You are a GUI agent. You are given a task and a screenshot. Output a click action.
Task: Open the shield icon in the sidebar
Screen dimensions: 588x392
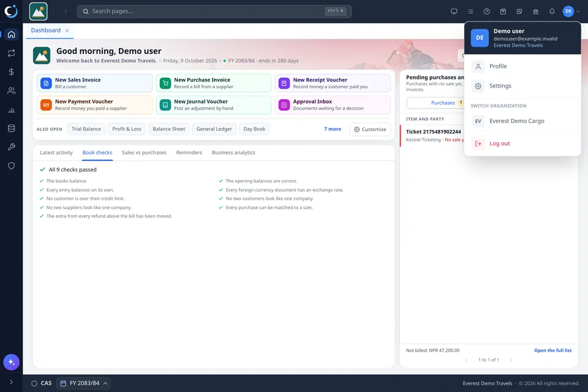click(x=11, y=166)
